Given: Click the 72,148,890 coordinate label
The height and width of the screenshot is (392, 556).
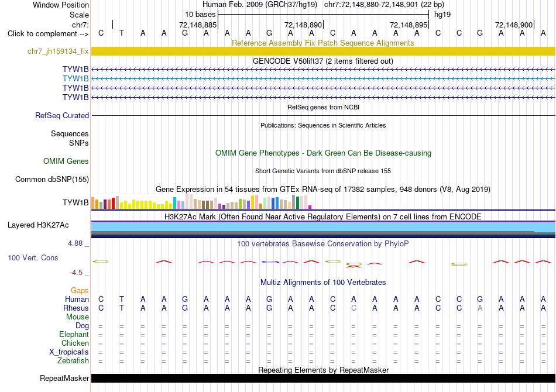Looking at the screenshot, I should (x=303, y=25).
